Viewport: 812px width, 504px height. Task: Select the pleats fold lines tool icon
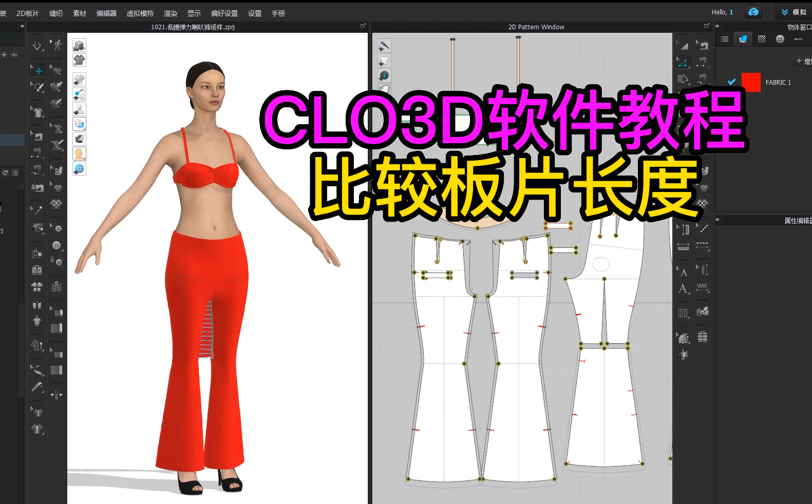(x=683, y=313)
